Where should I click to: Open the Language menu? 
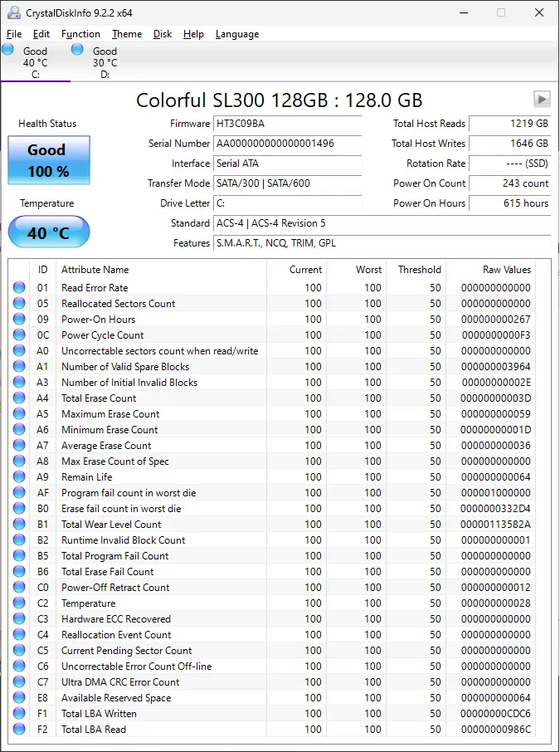(x=237, y=34)
